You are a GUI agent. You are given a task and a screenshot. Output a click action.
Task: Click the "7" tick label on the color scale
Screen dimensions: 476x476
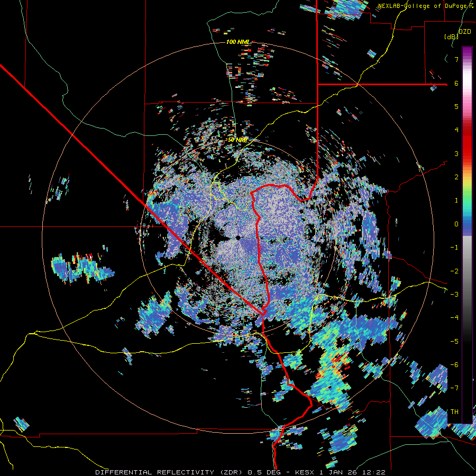tap(456, 59)
